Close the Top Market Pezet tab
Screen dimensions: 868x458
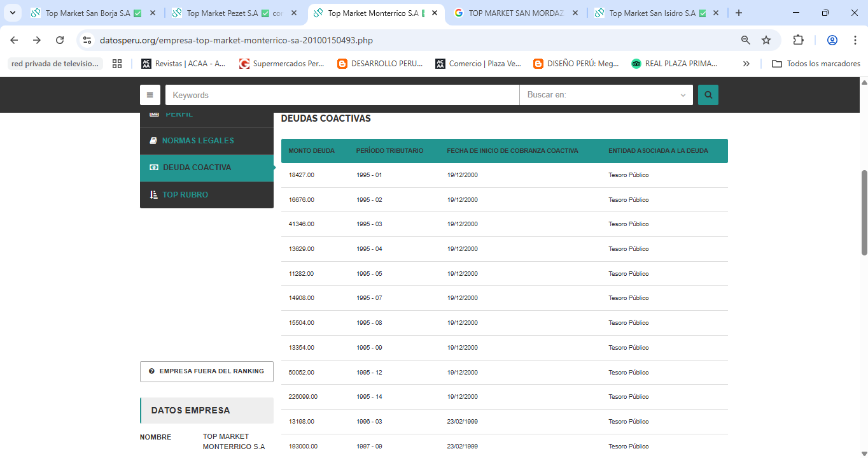(x=293, y=13)
